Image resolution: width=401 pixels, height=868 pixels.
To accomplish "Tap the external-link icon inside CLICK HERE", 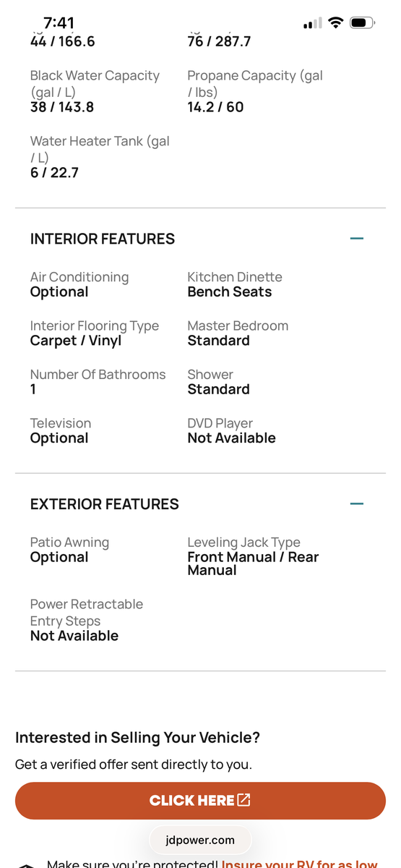I will (x=244, y=800).
